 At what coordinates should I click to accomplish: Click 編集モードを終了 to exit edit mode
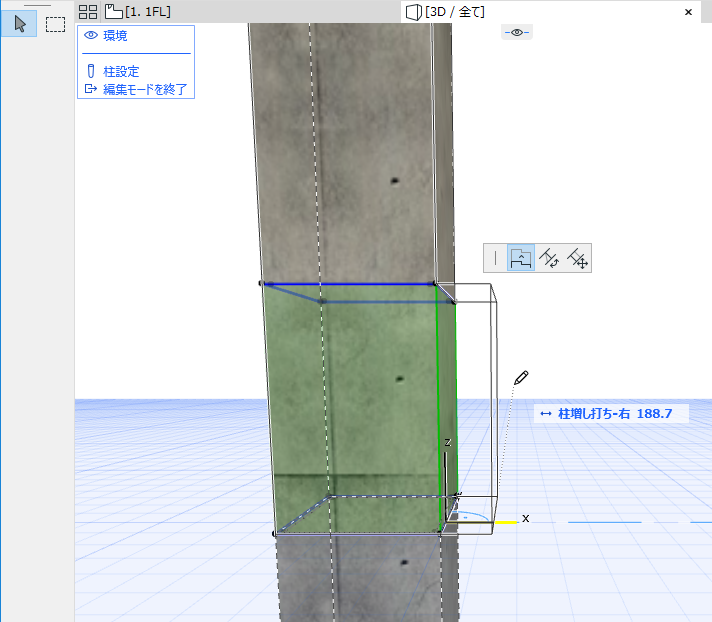tap(143, 89)
